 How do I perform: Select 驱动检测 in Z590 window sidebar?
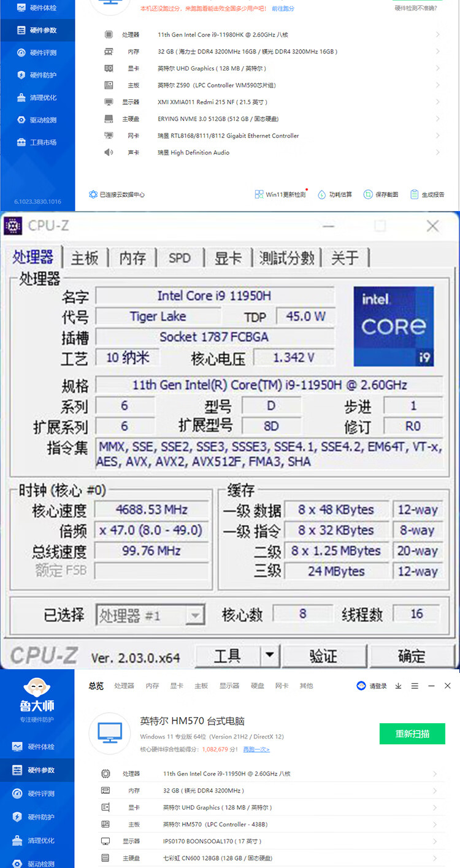pos(37,120)
